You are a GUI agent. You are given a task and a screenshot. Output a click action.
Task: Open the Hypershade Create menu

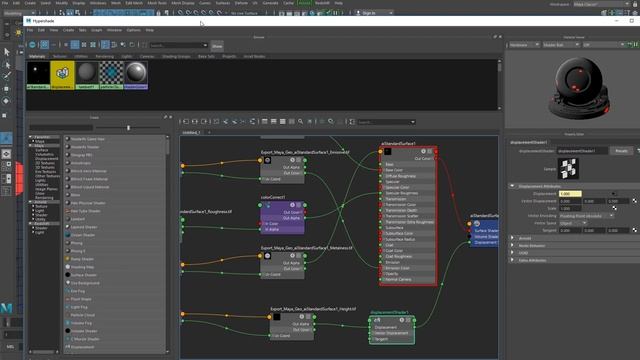(68, 30)
